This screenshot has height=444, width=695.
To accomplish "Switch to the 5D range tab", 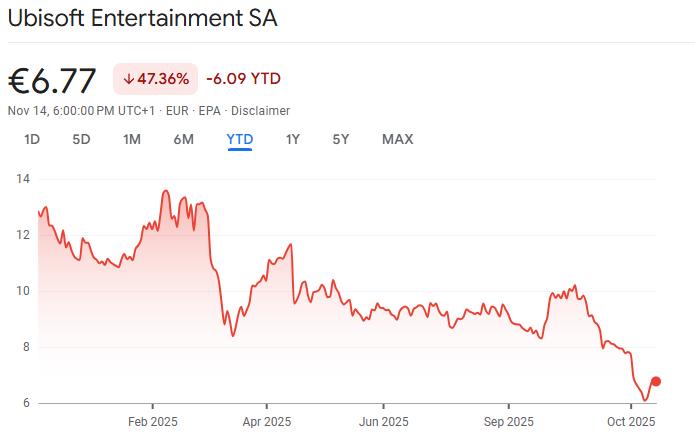I will (81, 139).
